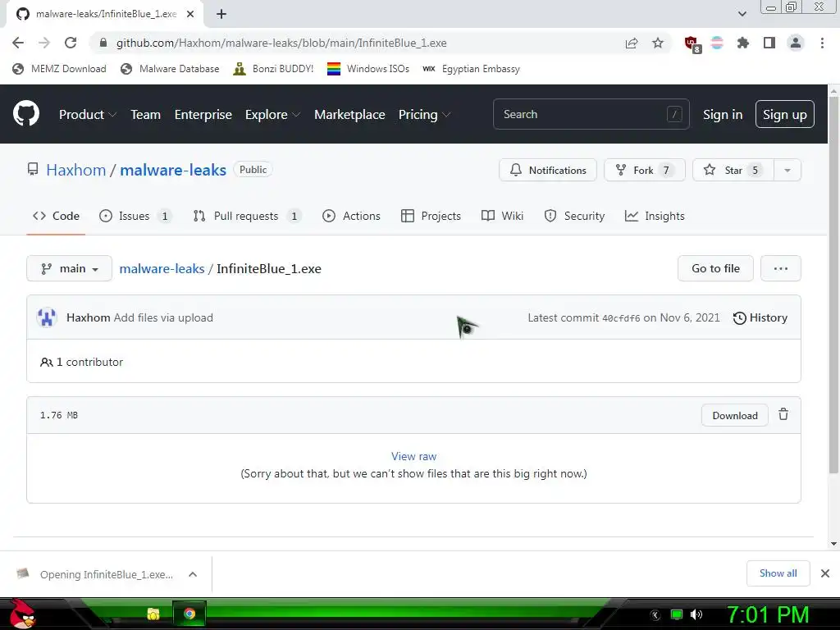Open the Malware Database bookmark
The image size is (840, 630).
(171, 69)
